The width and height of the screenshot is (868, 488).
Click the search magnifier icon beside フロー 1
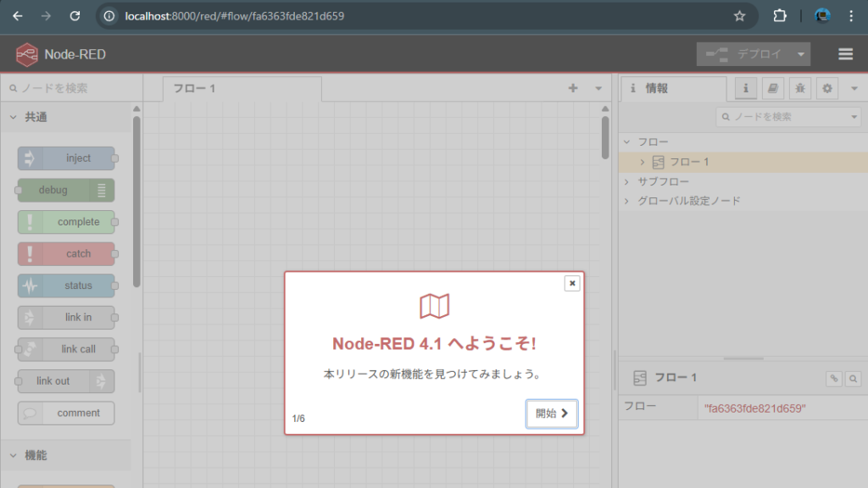pos(854,379)
